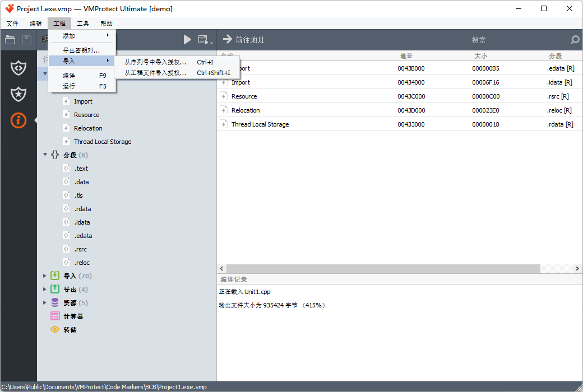Click the save disk icon

click(27, 40)
